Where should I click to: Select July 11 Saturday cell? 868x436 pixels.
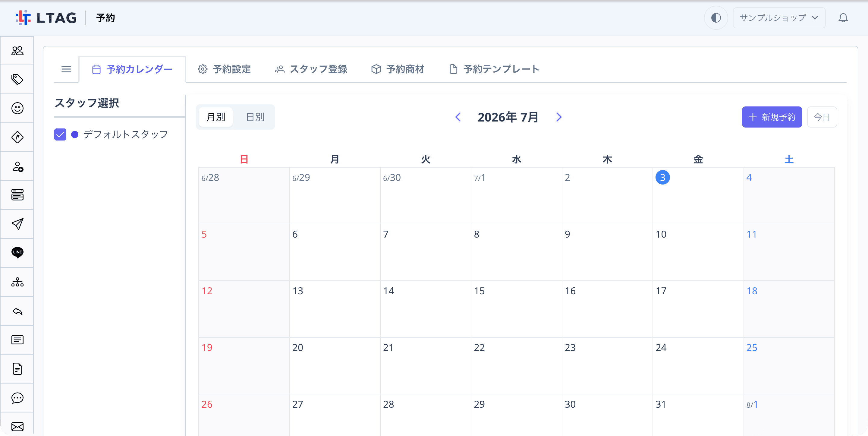tap(789, 252)
